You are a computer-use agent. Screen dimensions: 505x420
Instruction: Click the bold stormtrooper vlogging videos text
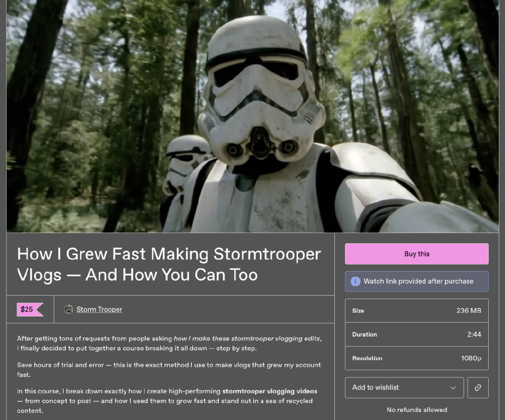tap(270, 391)
